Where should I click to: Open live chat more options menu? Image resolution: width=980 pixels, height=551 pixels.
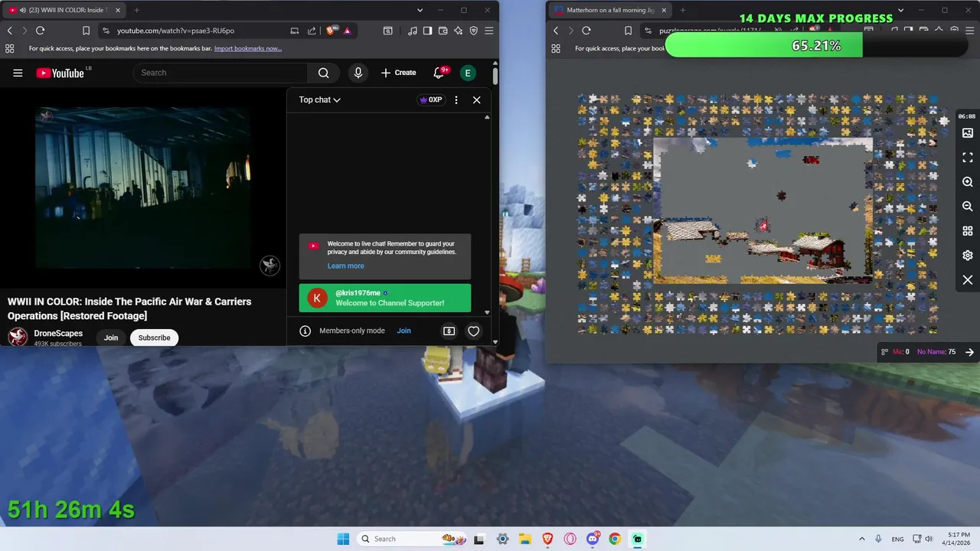point(456,99)
